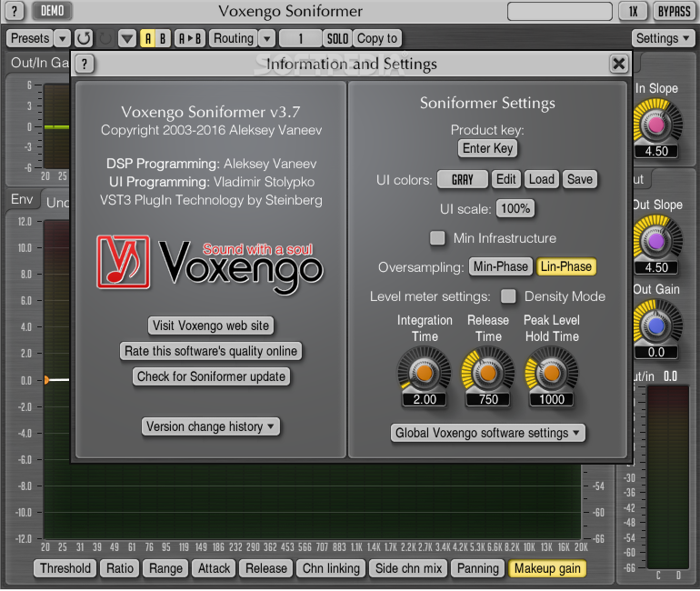This screenshot has height=591, width=700.
Task: Select state A slot
Action: [x=148, y=38]
